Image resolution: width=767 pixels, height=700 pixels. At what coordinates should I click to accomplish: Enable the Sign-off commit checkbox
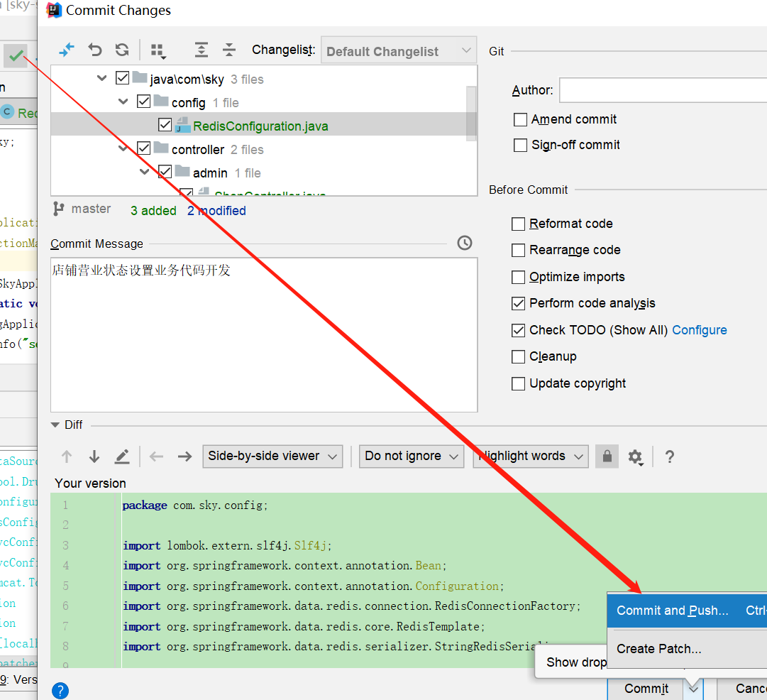(x=521, y=145)
